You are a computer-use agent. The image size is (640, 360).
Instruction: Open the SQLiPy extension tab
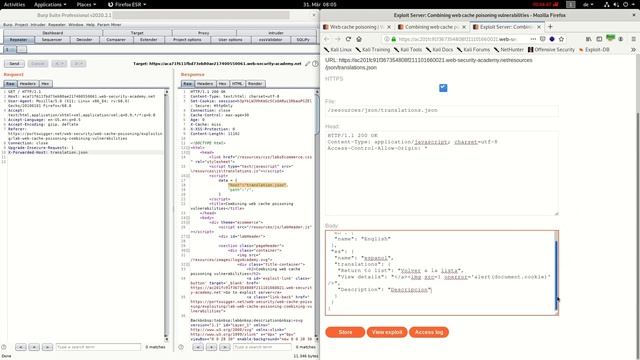(303, 40)
